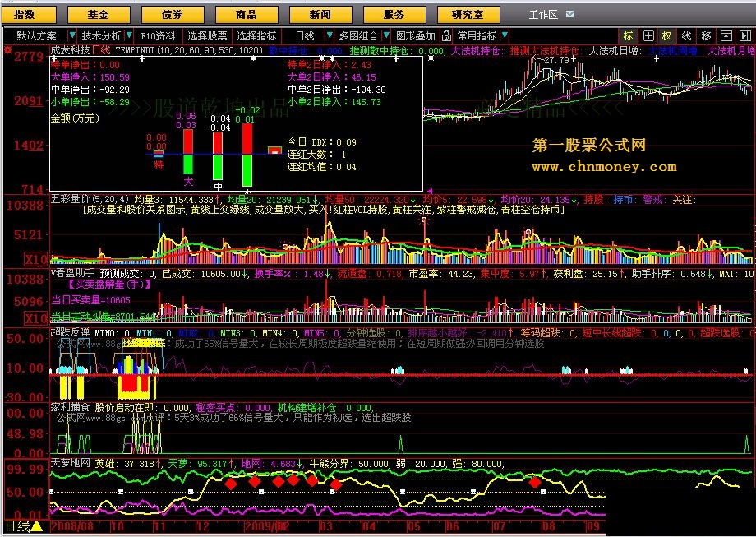
Task: Click the 天萝地网 indicator title
Action: click(x=71, y=463)
